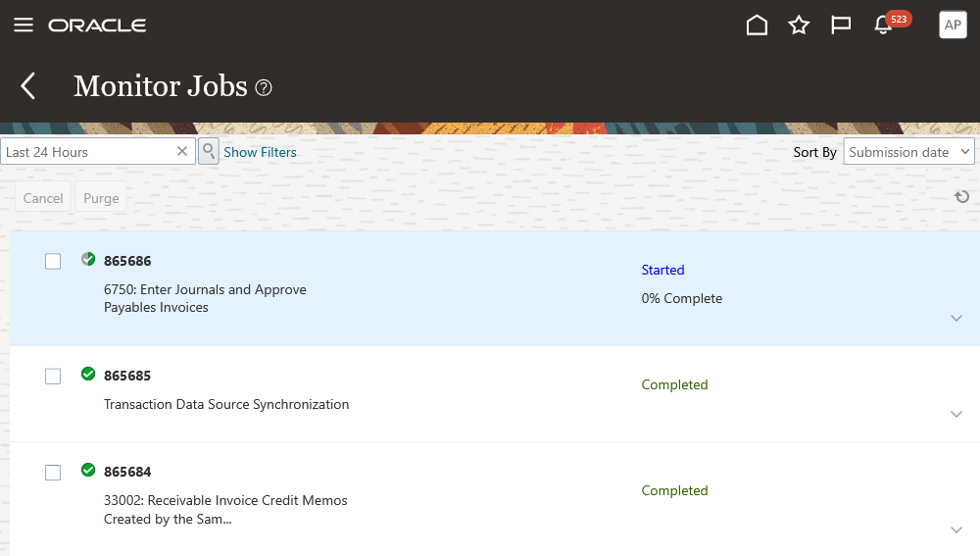Focus the Last 24 Hours search field
This screenshot has height=556, width=980.
86,152
